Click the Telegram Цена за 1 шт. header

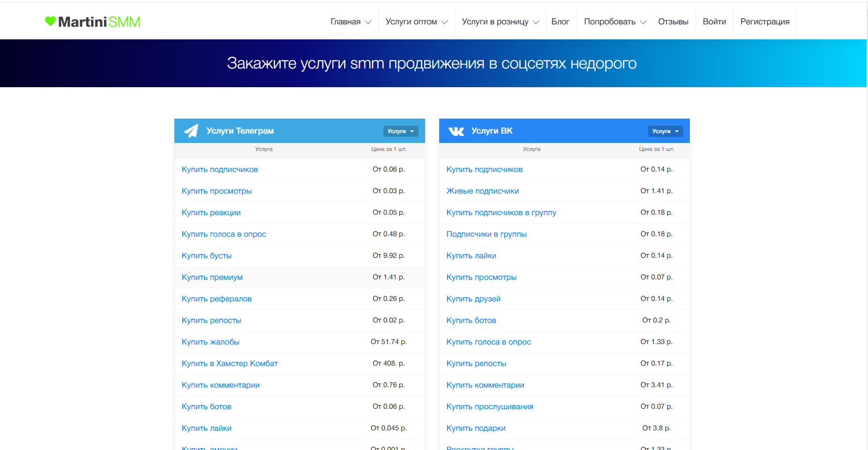pos(389,149)
